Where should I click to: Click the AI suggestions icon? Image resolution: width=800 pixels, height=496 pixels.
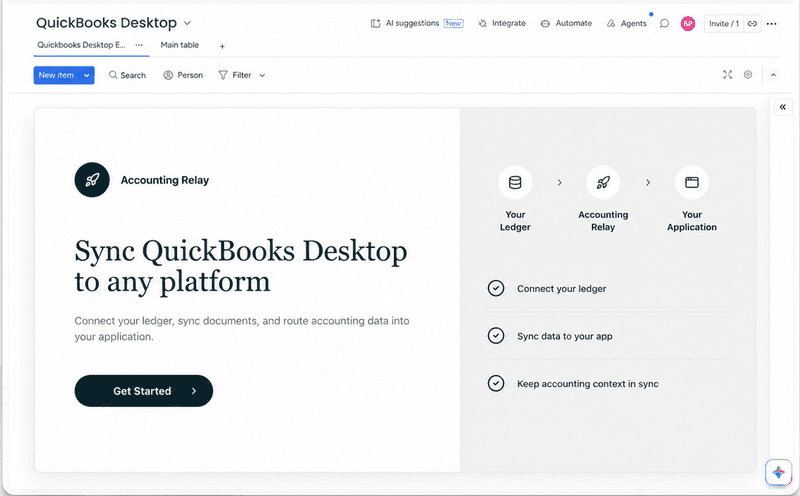(x=376, y=23)
